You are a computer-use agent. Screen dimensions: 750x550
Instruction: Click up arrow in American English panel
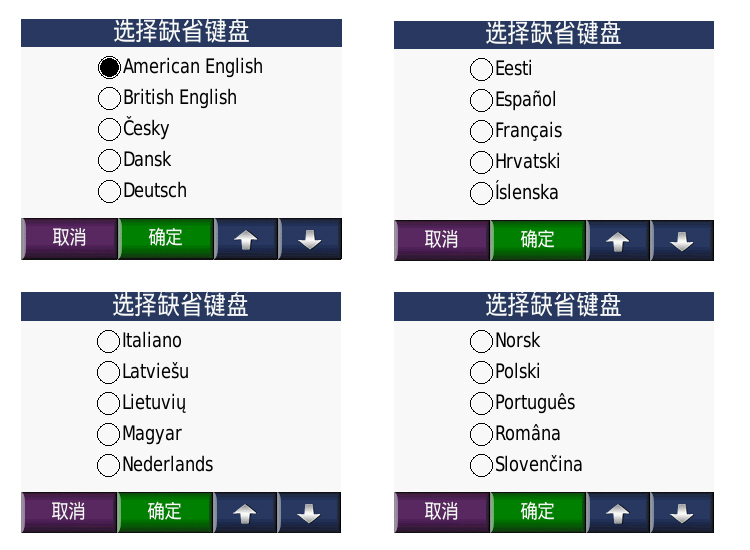pyautogui.click(x=245, y=240)
